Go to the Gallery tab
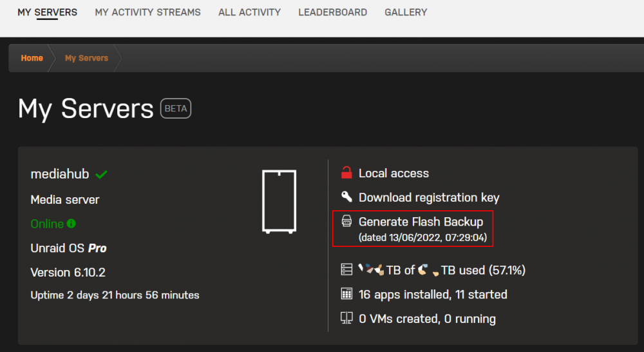The height and width of the screenshot is (352, 644). 406,12
